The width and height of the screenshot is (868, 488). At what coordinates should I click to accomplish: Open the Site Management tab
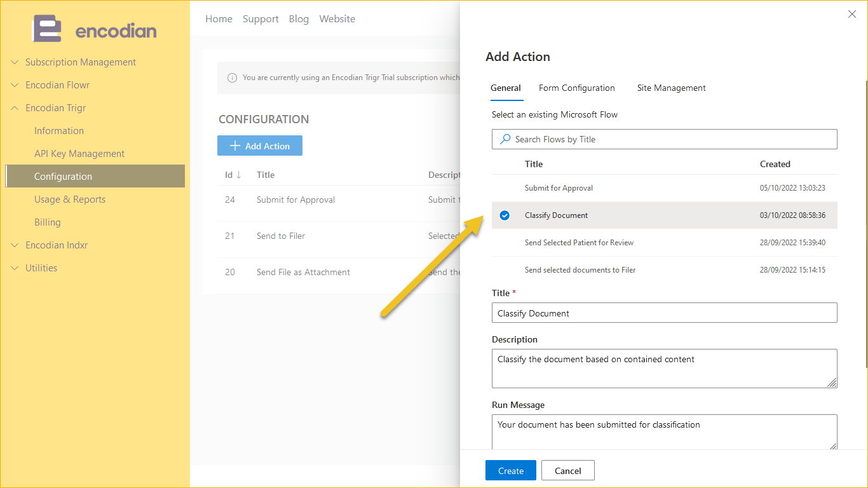coord(671,88)
